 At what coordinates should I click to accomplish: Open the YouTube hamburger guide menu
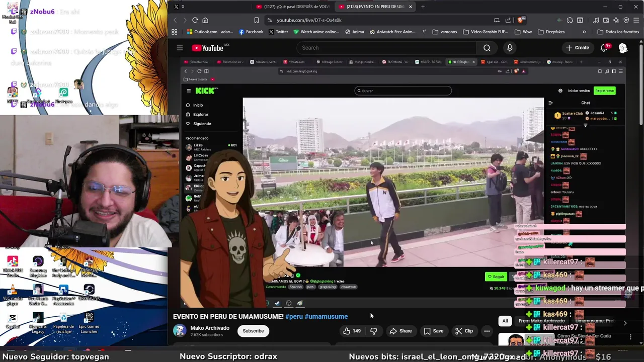click(180, 48)
